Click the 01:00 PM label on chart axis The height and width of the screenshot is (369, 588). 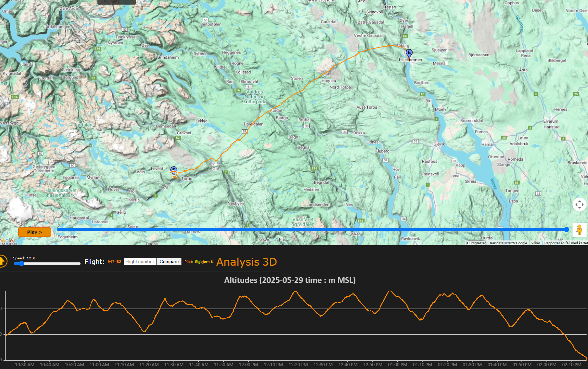tap(398, 364)
